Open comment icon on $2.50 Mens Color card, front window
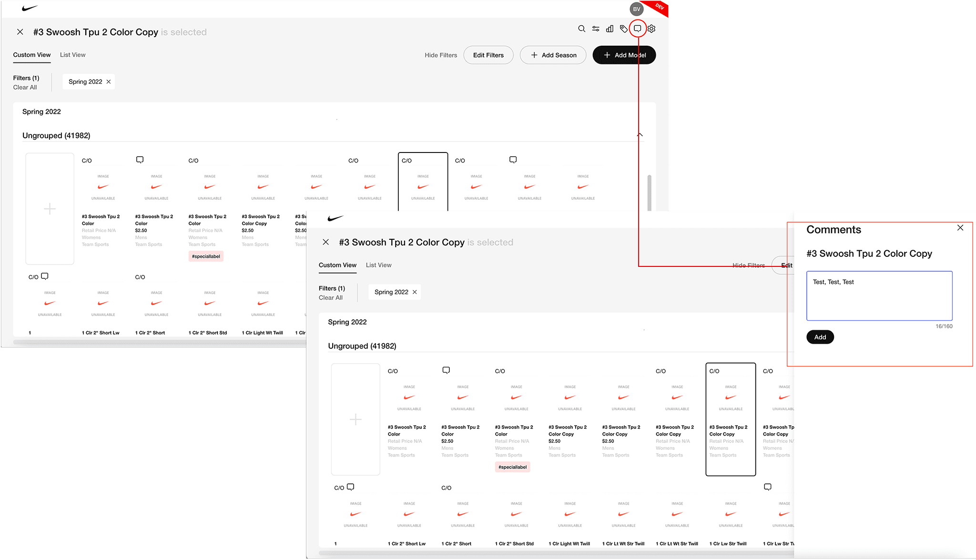 coord(446,370)
